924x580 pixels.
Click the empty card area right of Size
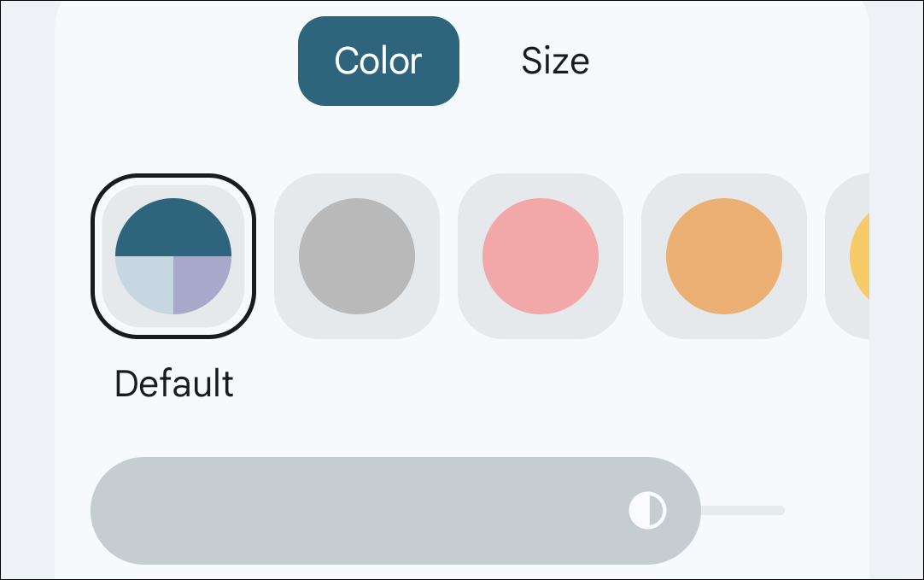pyautogui.click(x=726, y=62)
